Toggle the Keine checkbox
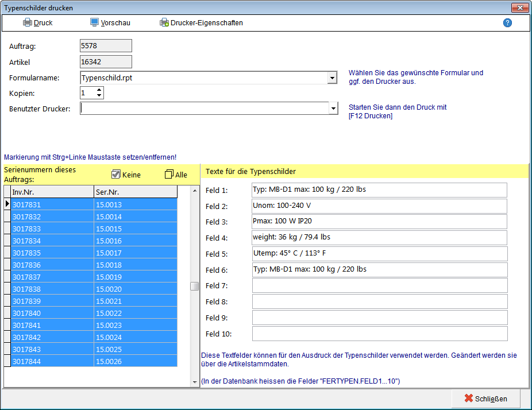Screen dimensions: 532x410 pyautogui.click(x=115, y=175)
